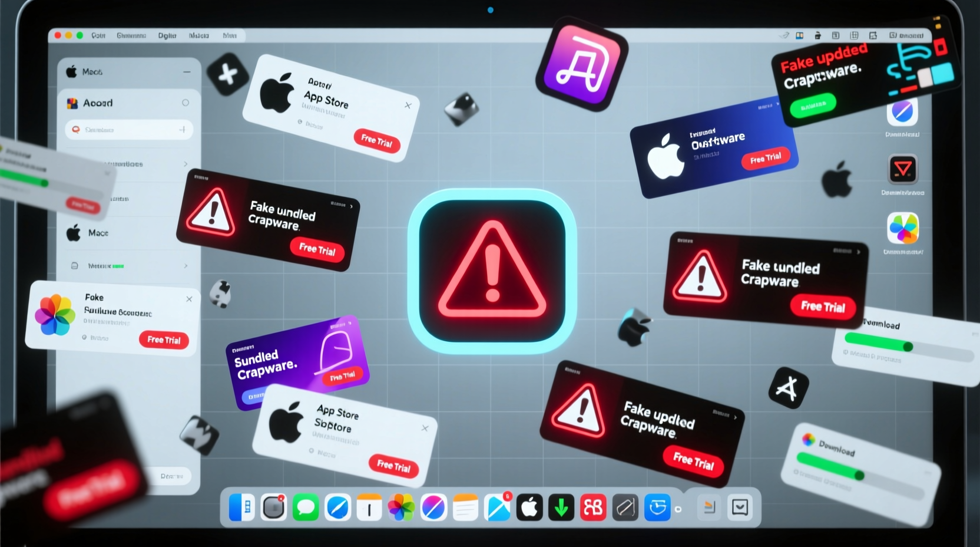Click the black App Store 'A' icon
This screenshot has height=547, width=980.
[x=788, y=388]
